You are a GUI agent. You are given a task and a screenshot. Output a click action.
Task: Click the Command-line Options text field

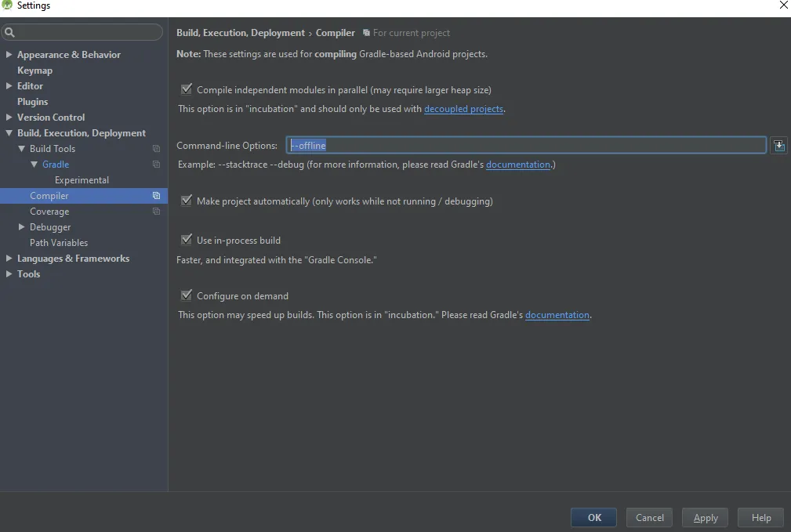tap(526, 145)
